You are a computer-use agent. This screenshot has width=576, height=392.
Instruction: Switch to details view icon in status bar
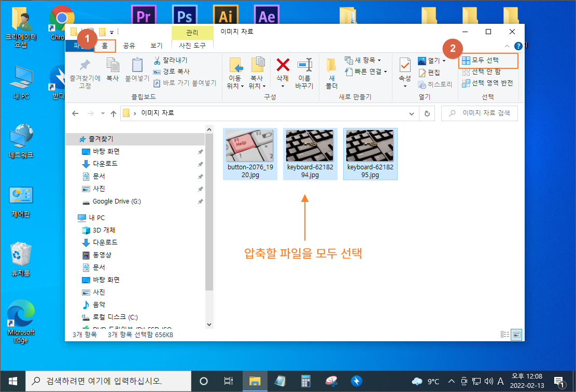click(x=505, y=335)
